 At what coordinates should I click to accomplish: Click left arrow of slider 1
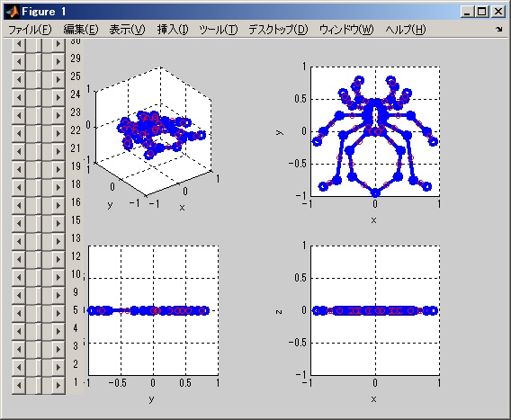[19, 385]
